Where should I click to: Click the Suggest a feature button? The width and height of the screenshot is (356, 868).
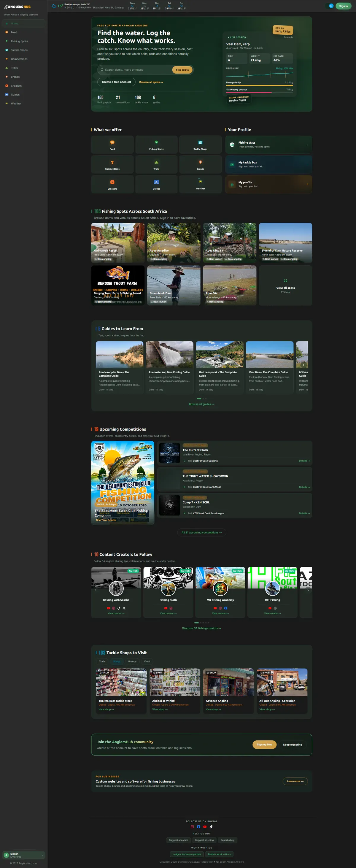(179, 840)
